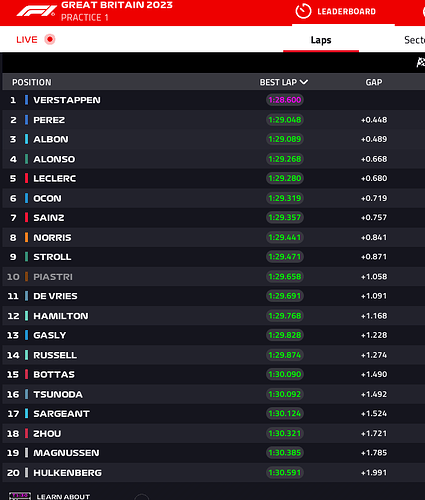The width and height of the screenshot is (425, 500).
Task: Click the Learn About link
Action: [x=63, y=496]
